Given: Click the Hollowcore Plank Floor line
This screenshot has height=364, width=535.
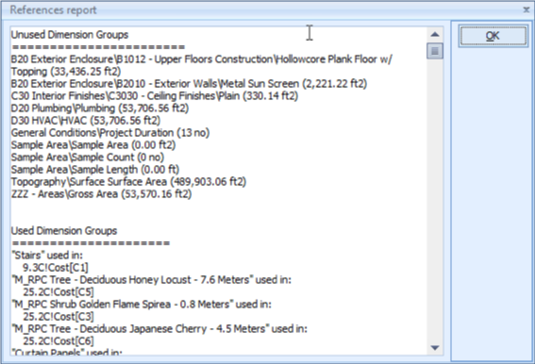Looking at the screenshot, I should pyautogui.click(x=202, y=65).
